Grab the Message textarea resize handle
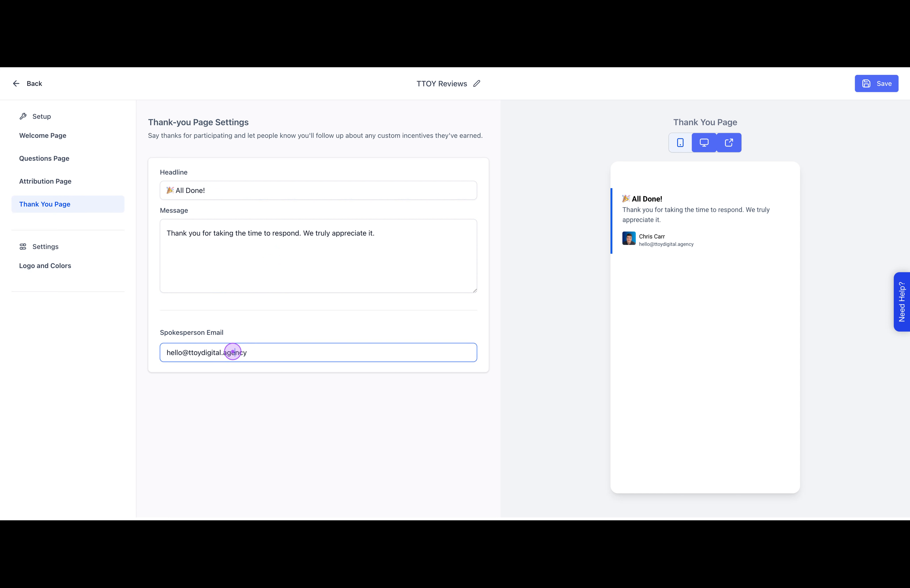The image size is (910, 588). tap(475, 290)
